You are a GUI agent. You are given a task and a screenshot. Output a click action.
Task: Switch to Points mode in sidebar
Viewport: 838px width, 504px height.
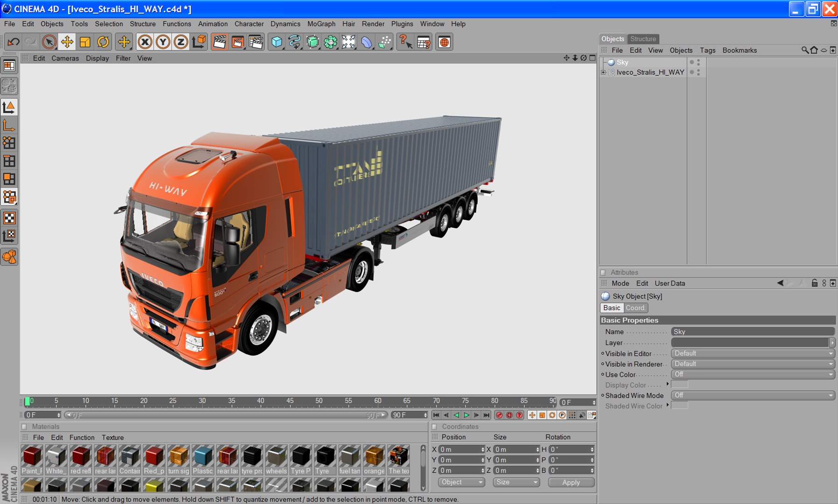[9, 143]
